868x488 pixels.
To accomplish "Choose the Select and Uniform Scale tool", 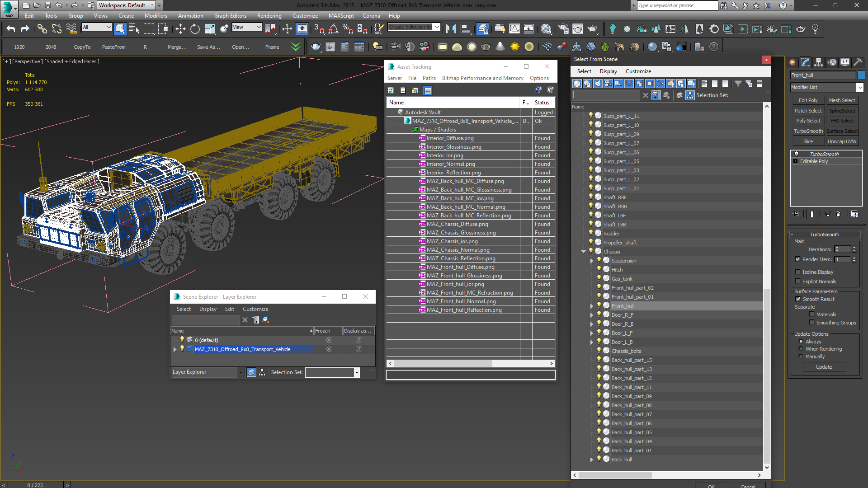I will 210,29.
